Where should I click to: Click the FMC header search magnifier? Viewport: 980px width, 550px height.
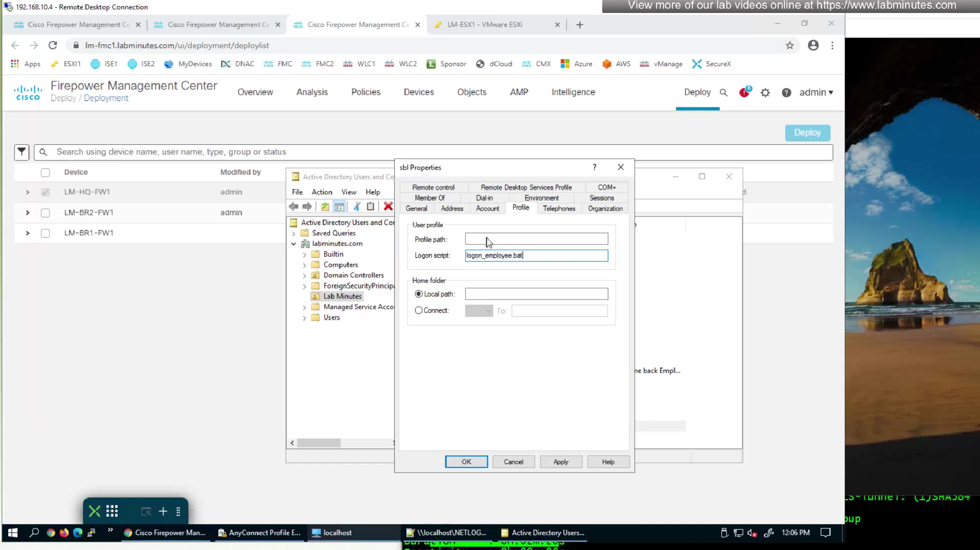pyautogui.click(x=723, y=92)
